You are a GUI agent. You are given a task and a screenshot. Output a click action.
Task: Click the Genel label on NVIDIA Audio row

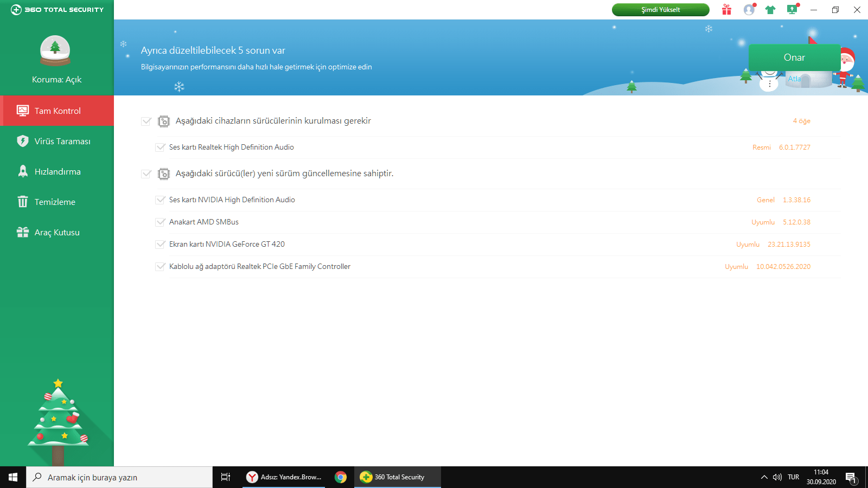coord(765,200)
